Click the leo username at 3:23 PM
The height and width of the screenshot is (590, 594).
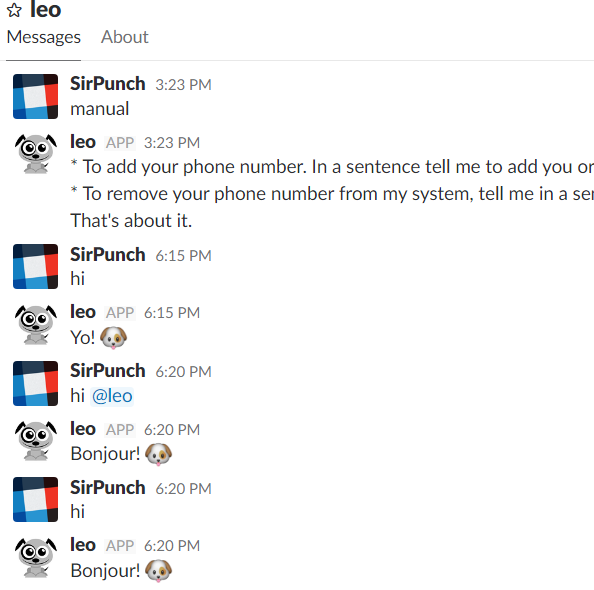tap(83, 142)
